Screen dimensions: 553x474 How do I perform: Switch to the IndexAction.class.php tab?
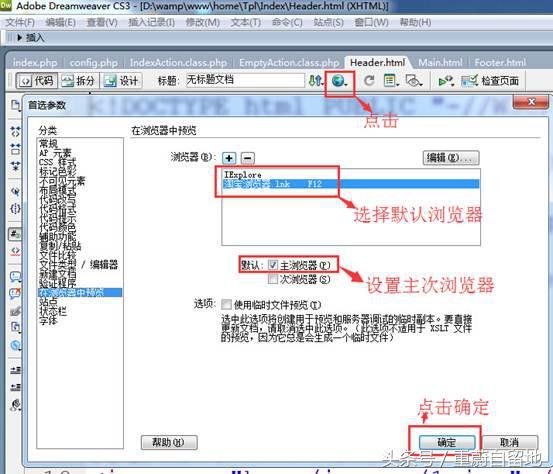click(178, 63)
